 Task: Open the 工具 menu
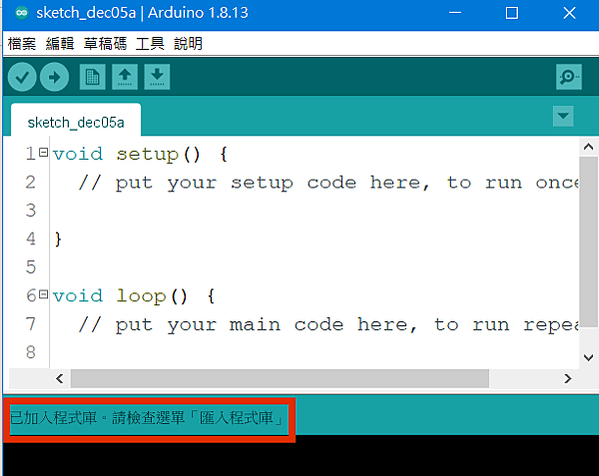(x=150, y=44)
